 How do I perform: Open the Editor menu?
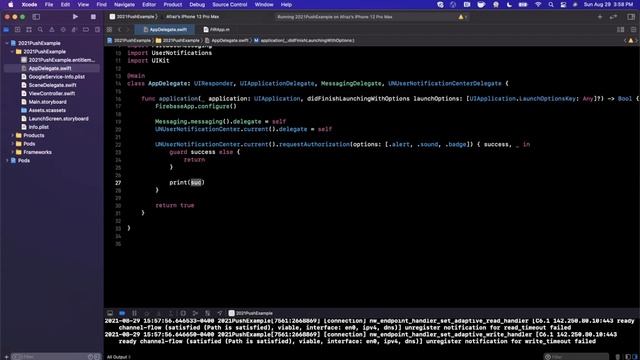(149, 4)
